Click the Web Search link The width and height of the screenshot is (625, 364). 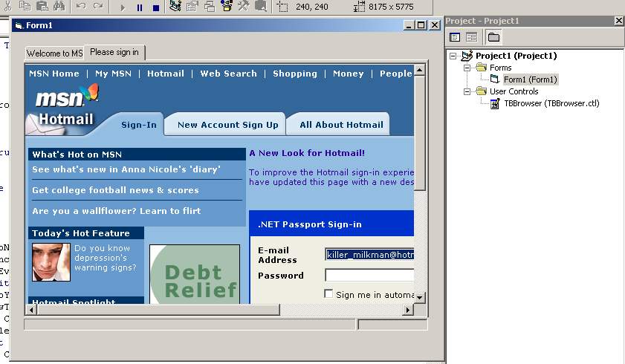click(x=228, y=74)
